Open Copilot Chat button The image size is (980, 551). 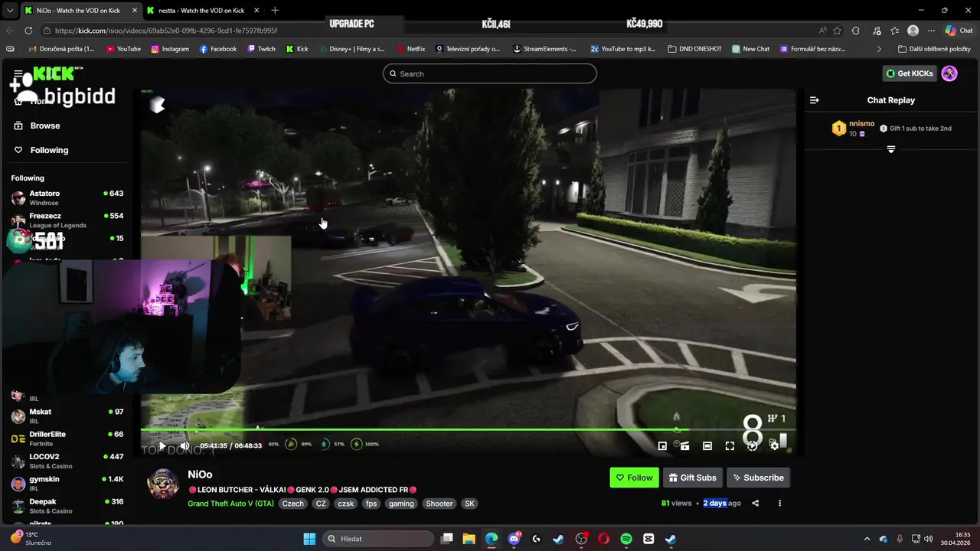959,31
